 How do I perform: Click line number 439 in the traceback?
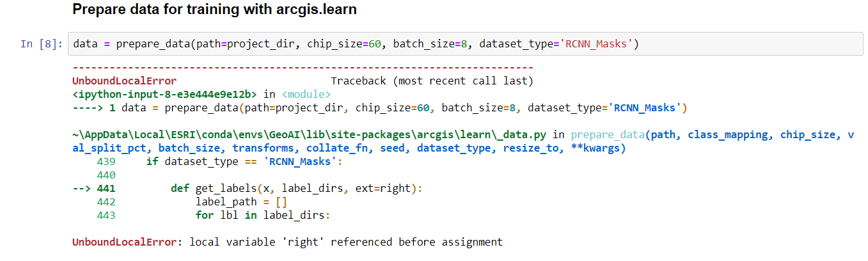pyautogui.click(x=106, y=162)
